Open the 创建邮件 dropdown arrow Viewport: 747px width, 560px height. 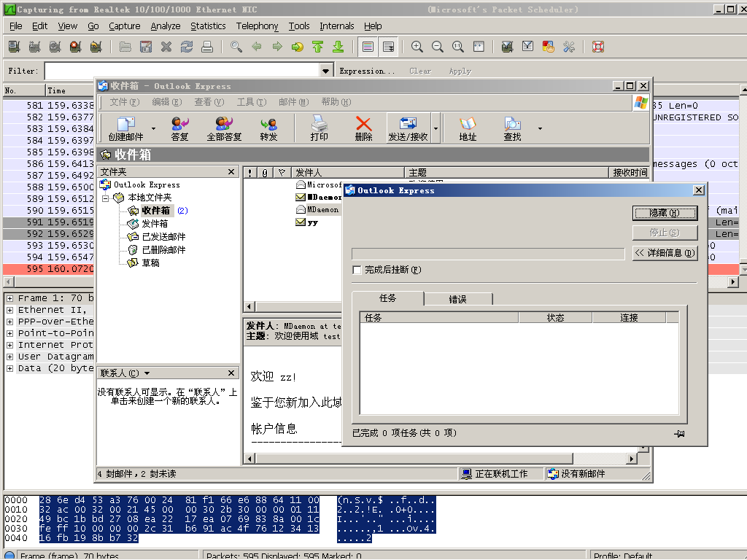coord(153,128)
